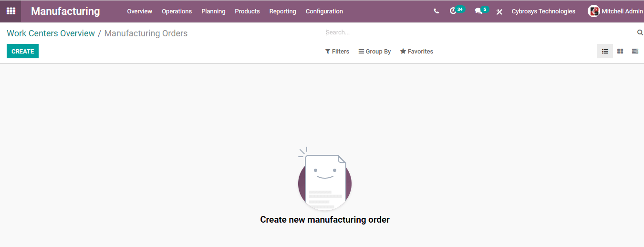644x247 pixels.
Task: Switch to kanban view icon
Action: (620, 51)
